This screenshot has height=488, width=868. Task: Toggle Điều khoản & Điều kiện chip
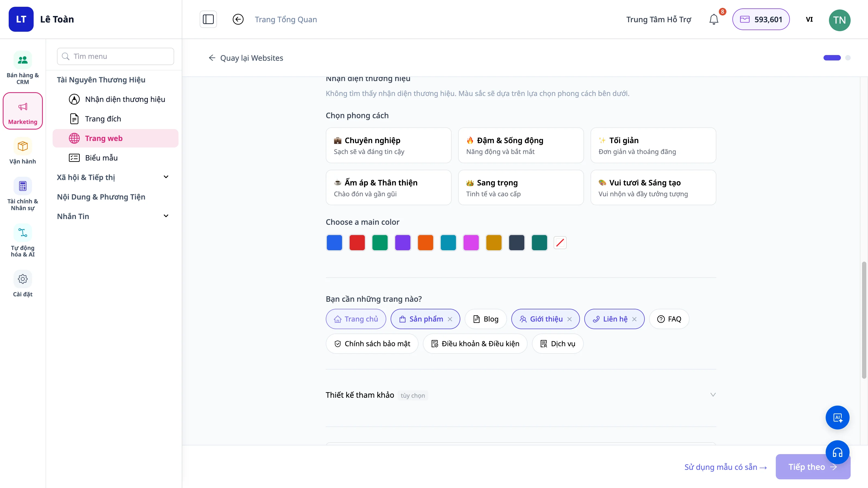click(475, 343)
